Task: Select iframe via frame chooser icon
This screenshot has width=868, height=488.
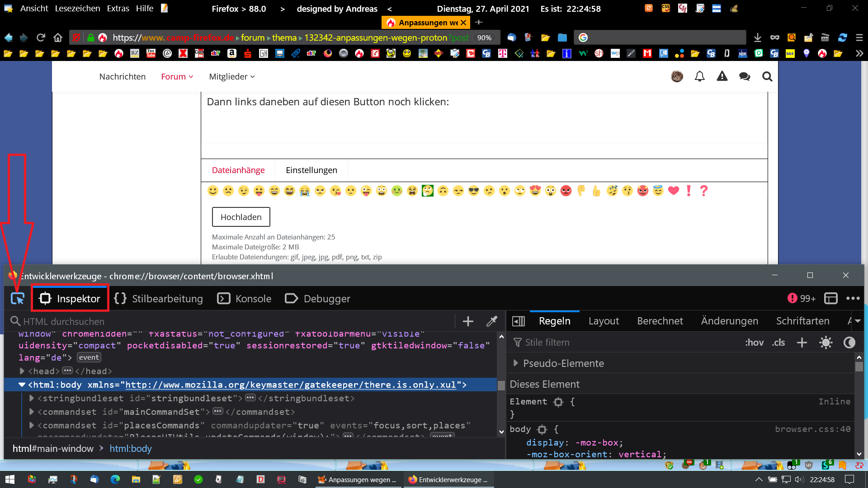Action: click(830, 299)
